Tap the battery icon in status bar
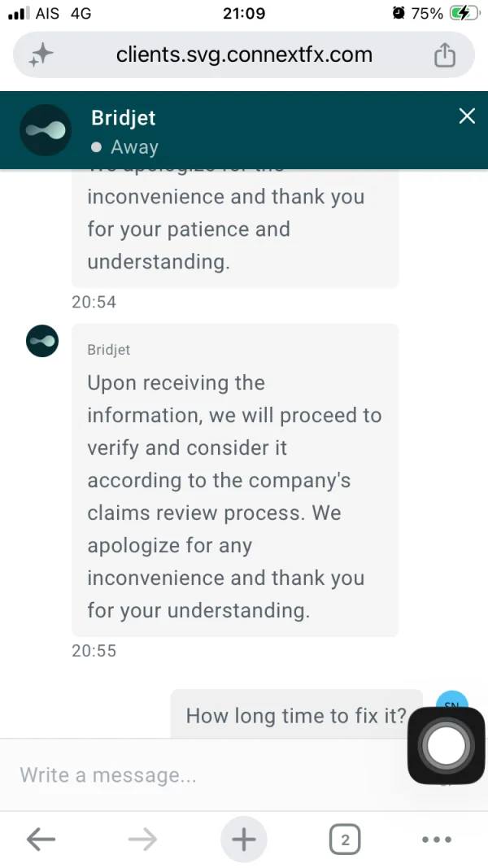This screenshot has height=868, width=488. (x=463, y=13)
